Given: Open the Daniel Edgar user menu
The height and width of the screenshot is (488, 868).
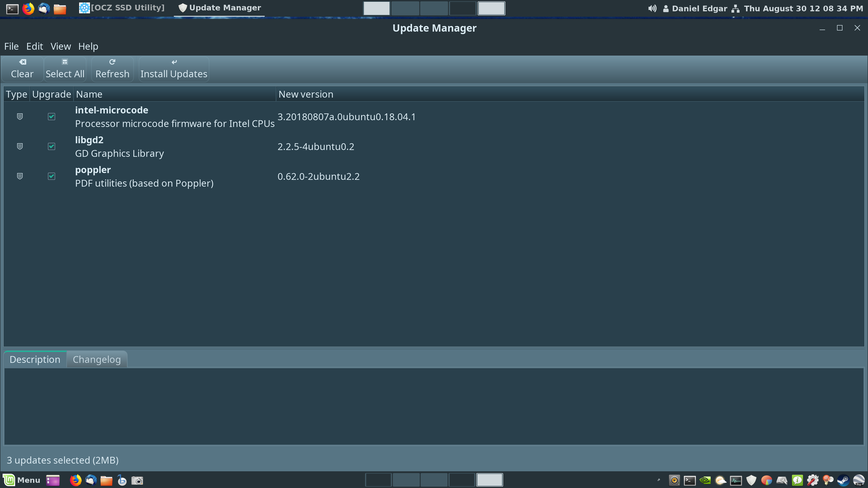Looking at the screenshot, I should click(x=695, y=8).
